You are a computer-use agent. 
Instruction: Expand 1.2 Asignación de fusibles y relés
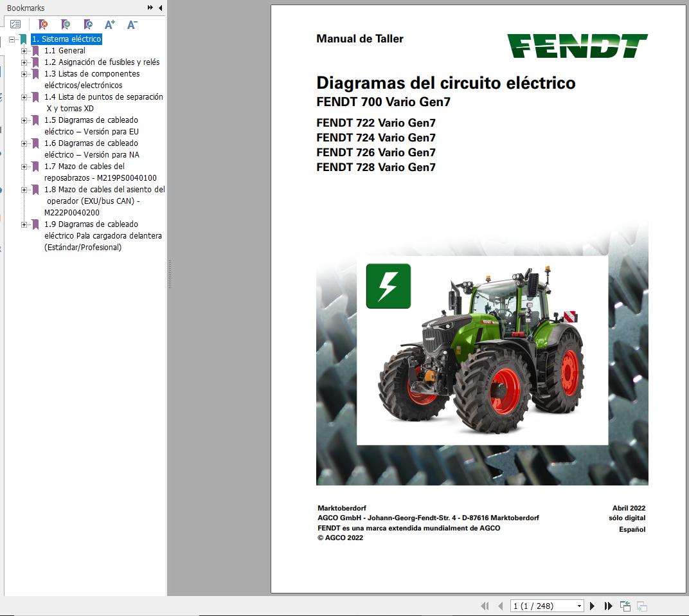(24, 62)
